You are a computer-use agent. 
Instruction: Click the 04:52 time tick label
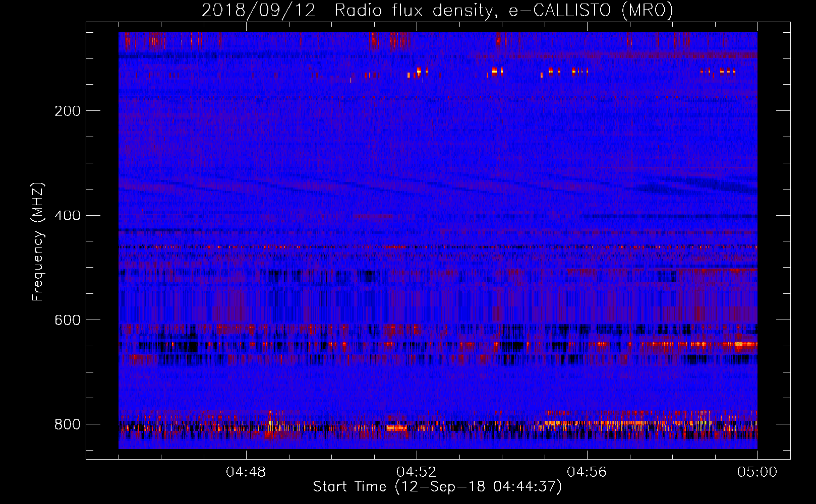[417, 472]
